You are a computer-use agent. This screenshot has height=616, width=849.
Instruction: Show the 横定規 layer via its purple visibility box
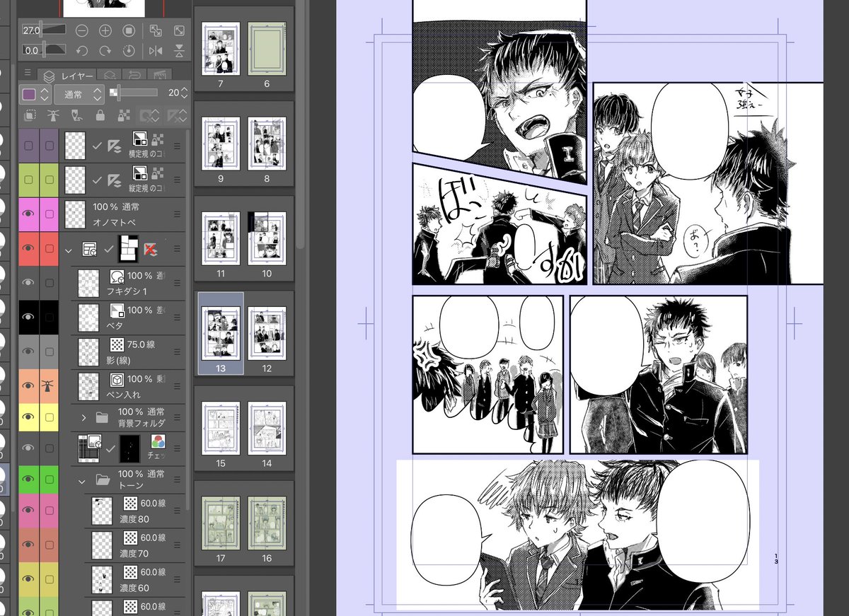[x=28, y=146]
